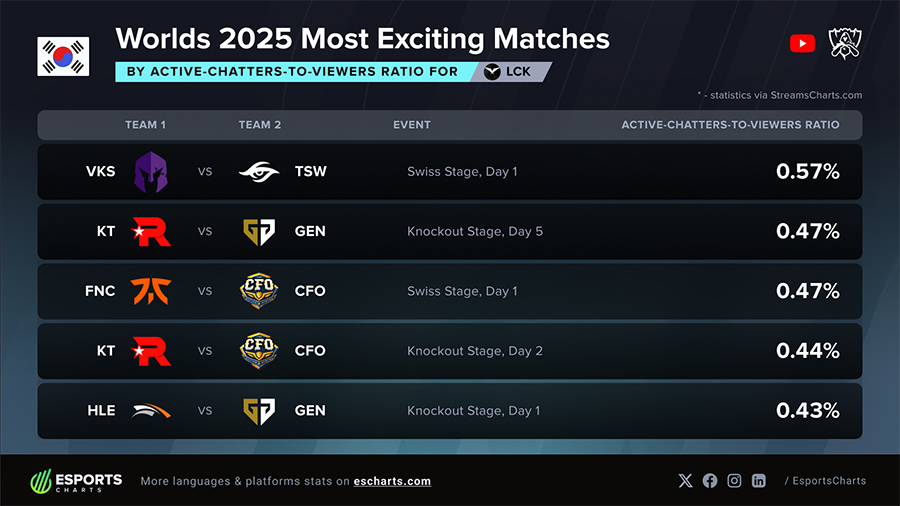Click the KT logo in the second row
The image size is (900, 506).
[x=152, y=231]
